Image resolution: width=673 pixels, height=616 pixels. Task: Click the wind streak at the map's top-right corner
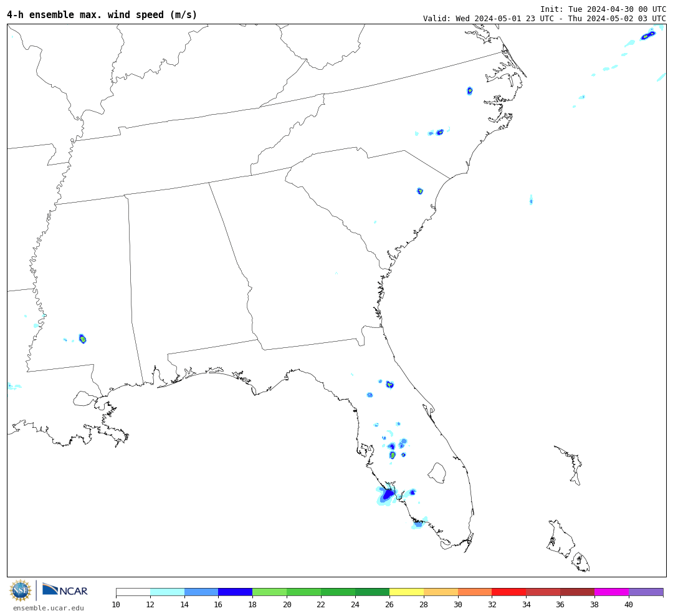(x=647, y=36)
